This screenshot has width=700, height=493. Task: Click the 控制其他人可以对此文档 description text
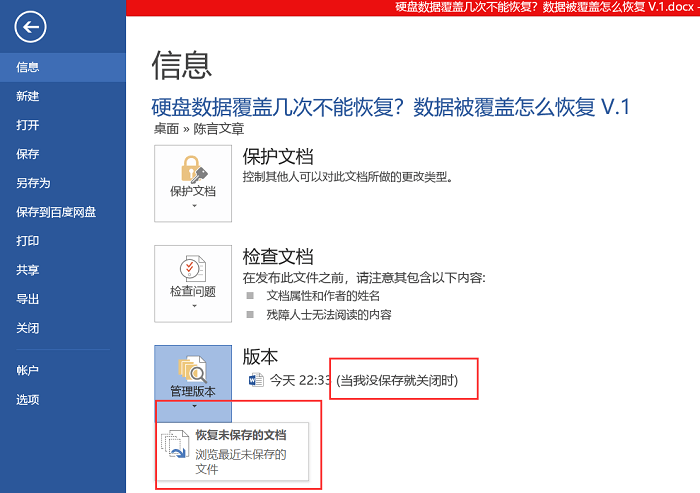348,177
